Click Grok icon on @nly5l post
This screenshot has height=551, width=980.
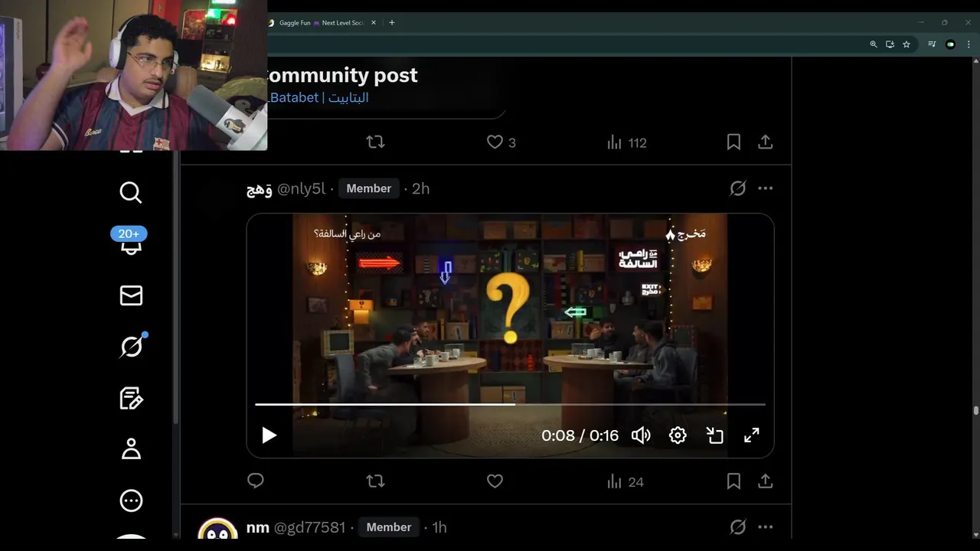(737, 188)
